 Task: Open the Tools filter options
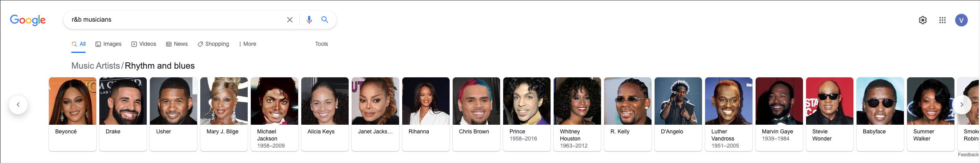tap(321, 44)
